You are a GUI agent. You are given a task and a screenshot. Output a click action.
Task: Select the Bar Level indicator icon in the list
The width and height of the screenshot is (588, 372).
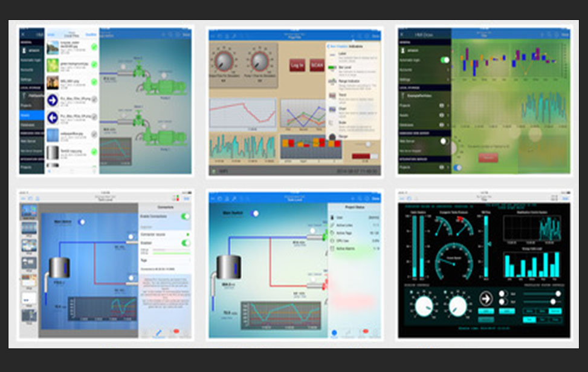[331, 67]
